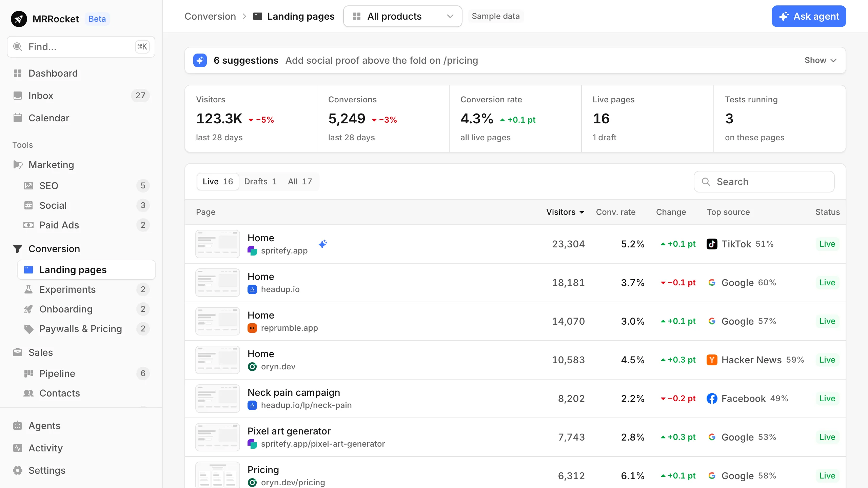868x488 pixels.
Task: Click the sparkle icon on spritefy.app Home
Action: [x=323, y=244]
